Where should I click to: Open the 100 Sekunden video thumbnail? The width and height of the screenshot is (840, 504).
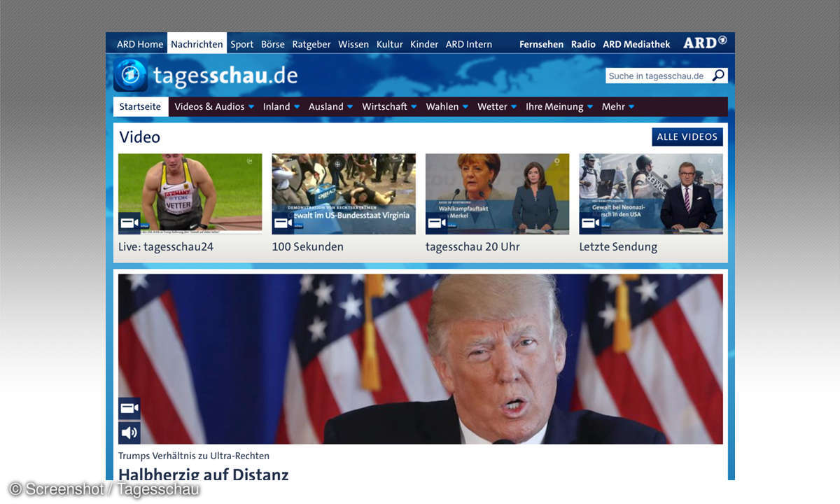[344, 194]
